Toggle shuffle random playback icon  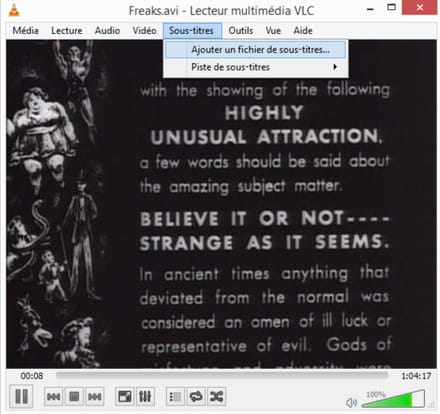tap(216, 396)
